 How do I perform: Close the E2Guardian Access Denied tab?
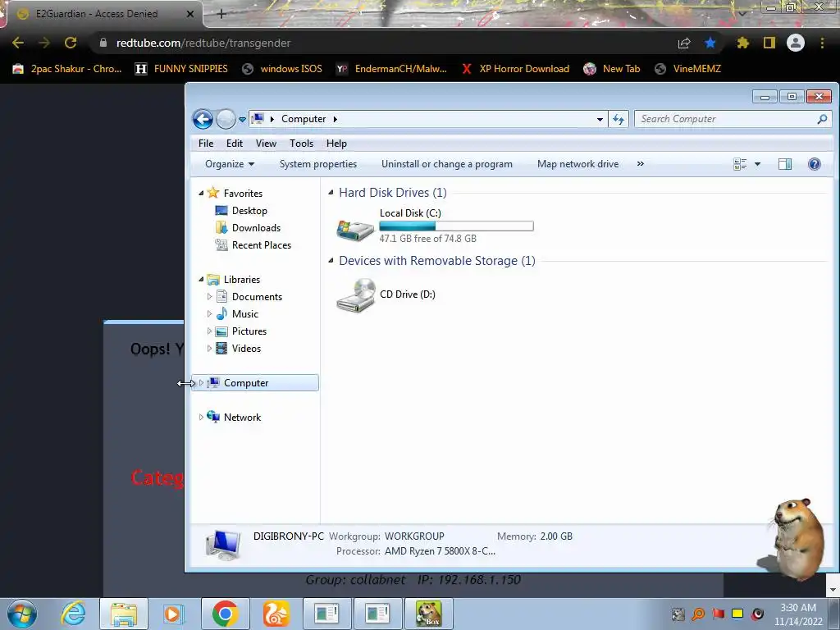[x=189, y=14]
